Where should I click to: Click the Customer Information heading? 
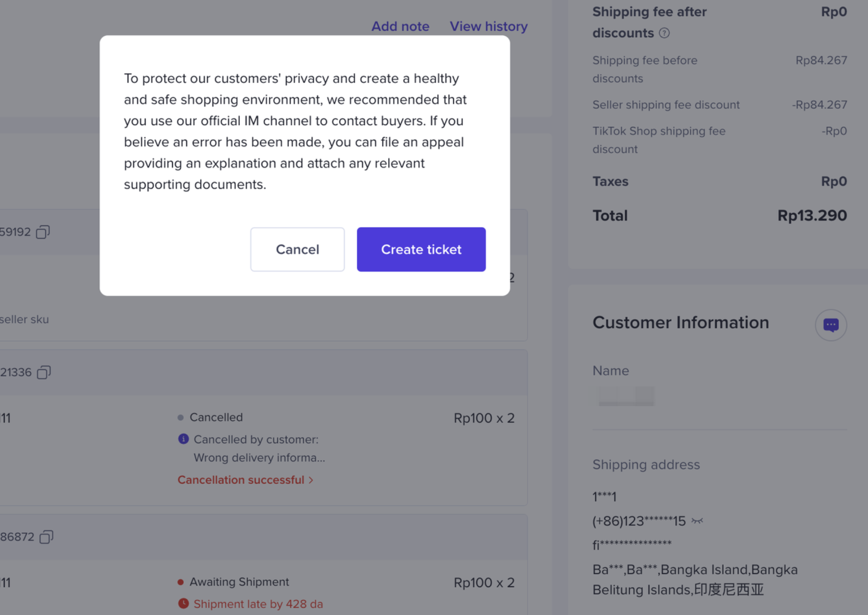(680, 323)
